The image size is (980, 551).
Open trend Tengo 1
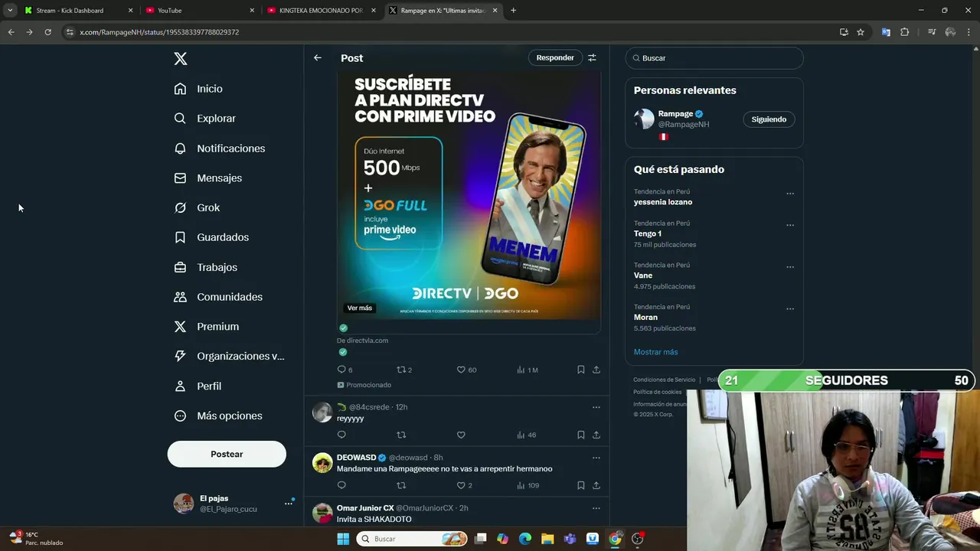pyautogui.click(x=648, y=233)
